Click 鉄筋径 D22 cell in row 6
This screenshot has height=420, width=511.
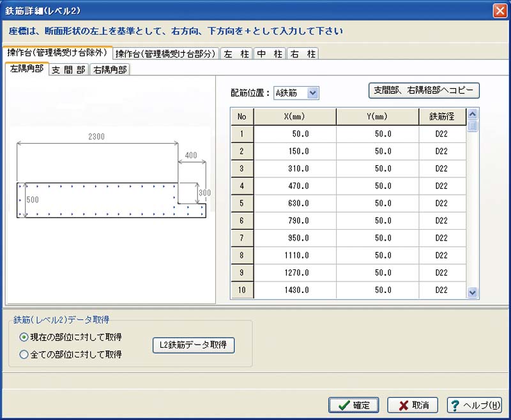coord(442,221)
